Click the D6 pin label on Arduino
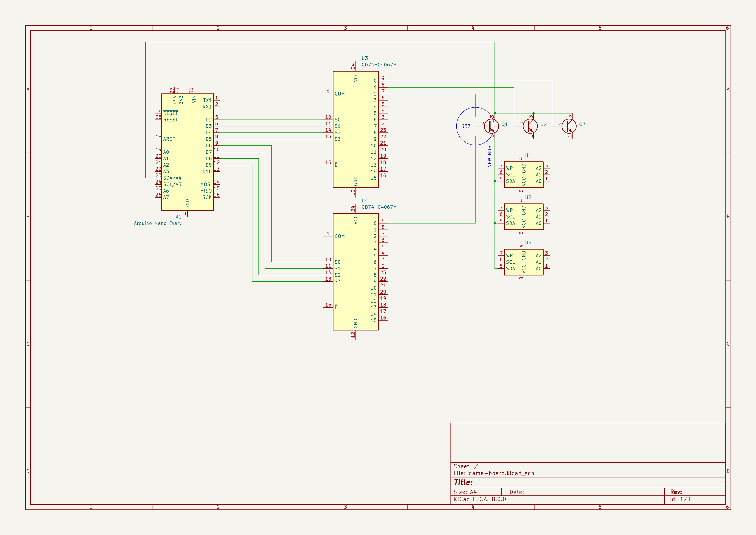 pos(209,146)
